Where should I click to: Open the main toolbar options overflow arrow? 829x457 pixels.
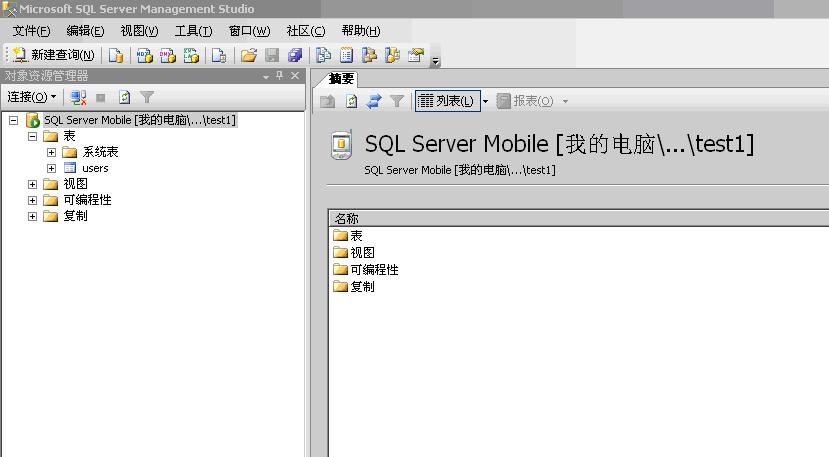click(x=435, y=61)
